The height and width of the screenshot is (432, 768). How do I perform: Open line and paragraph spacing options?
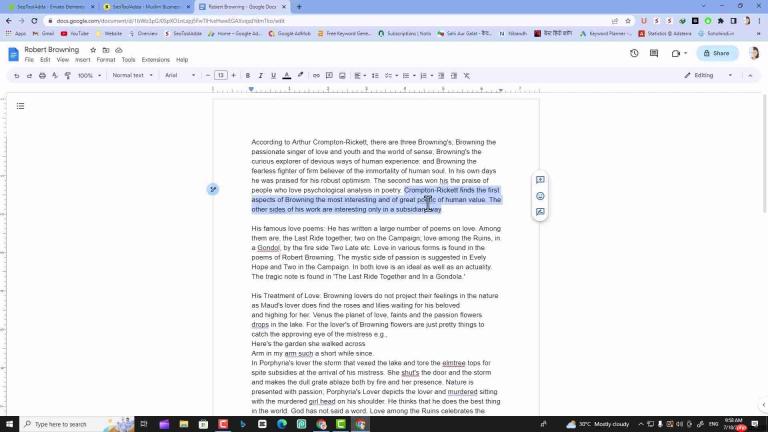pos(375,75)
